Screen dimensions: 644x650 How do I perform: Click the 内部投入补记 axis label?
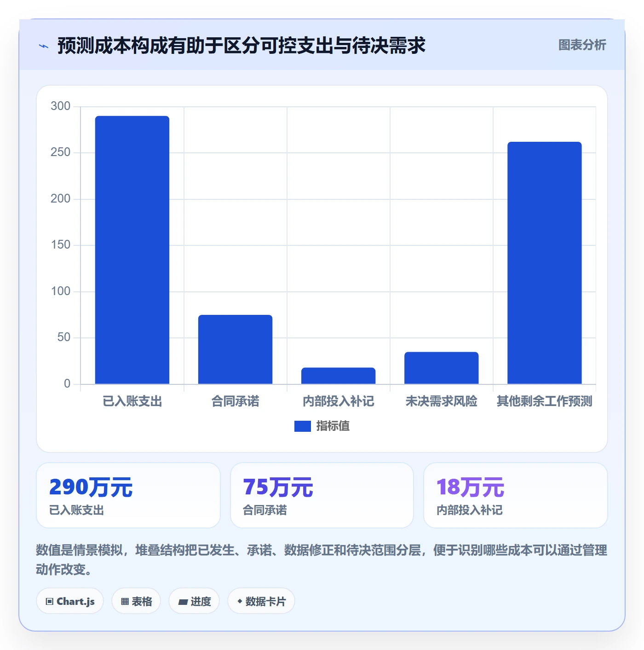coord(338,401)
